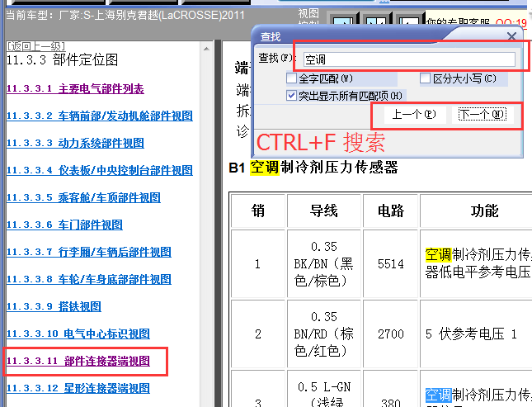This screenshot has height=407, width=532.
Task: Click the 当前车型 vehicle model text
Action: click(125, 16)
